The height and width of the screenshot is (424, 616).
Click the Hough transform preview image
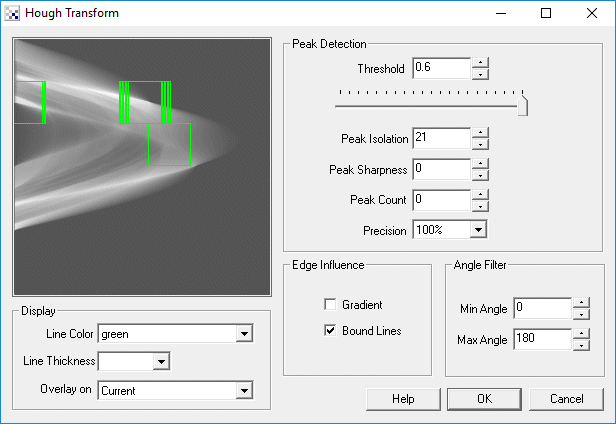[x=141, y=167]
